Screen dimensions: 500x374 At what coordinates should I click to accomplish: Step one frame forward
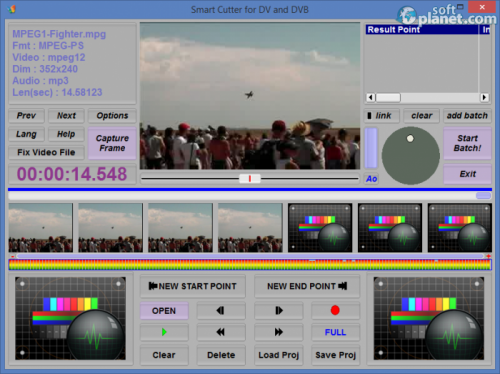tap(279, 311)
